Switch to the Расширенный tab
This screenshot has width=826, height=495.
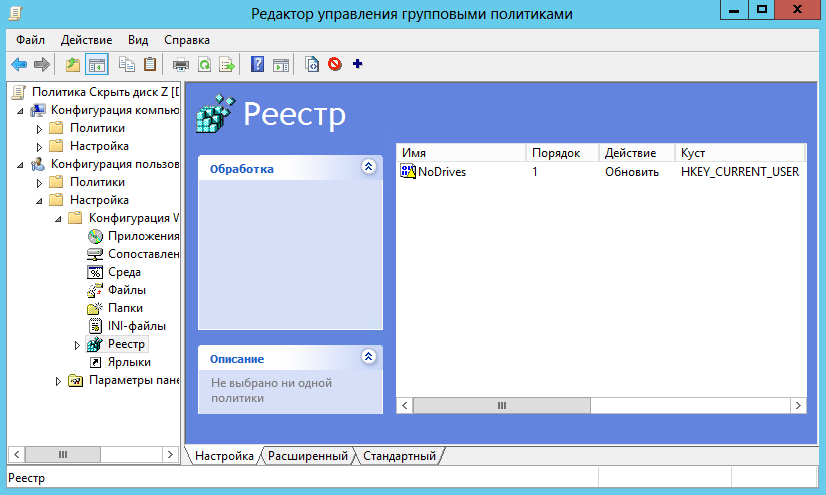pos(308,456)
